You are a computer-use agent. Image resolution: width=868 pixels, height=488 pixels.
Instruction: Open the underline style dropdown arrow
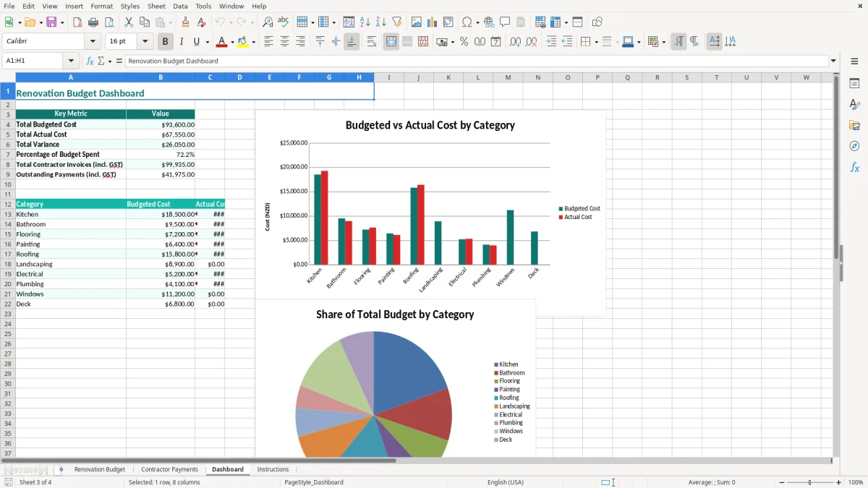tap(207, 42)
